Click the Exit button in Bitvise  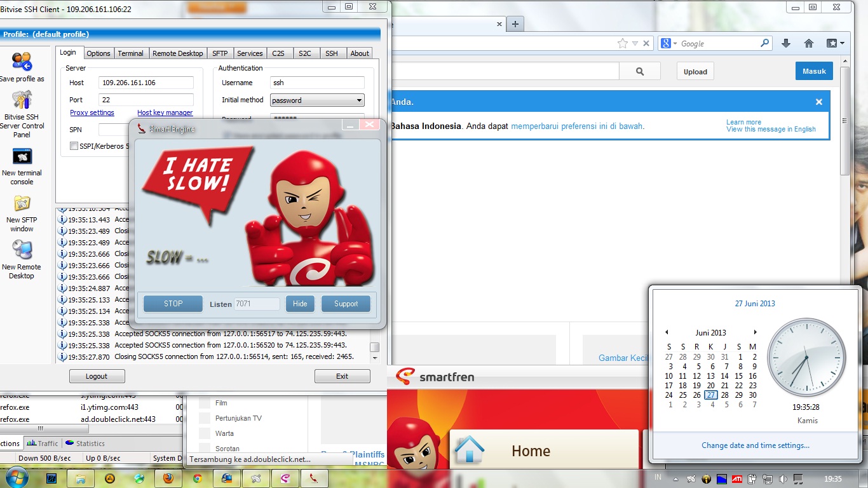342,376
